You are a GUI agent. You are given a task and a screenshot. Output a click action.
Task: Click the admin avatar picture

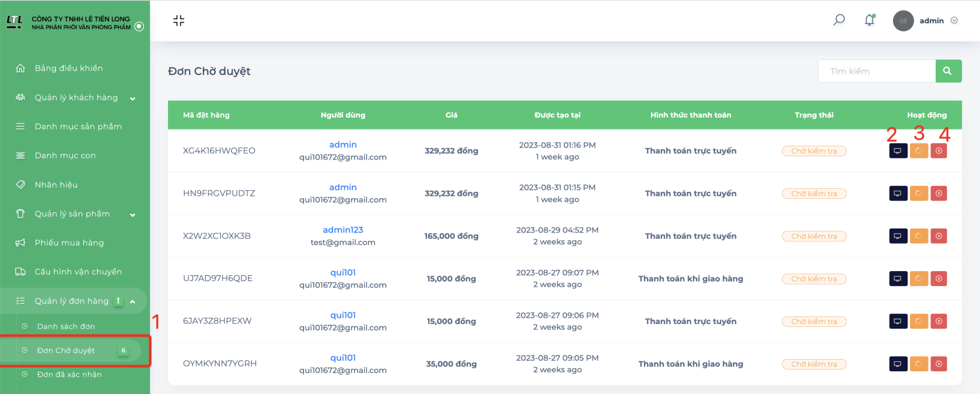coord(903,21)
